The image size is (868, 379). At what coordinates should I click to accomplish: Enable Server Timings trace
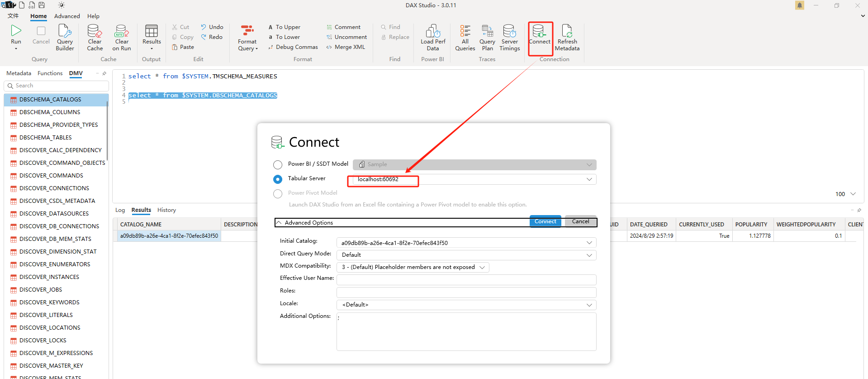coord(509,37)
